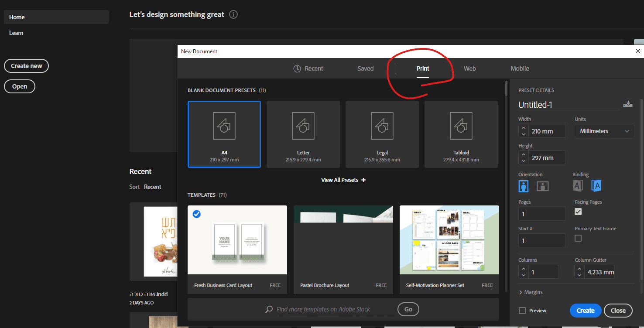
Task: Switch to the Web tab
Action: (470, 68)
